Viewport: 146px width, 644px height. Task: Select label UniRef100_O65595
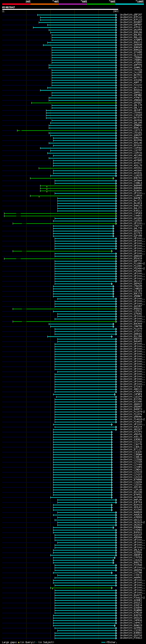click(x=131, y=45)
